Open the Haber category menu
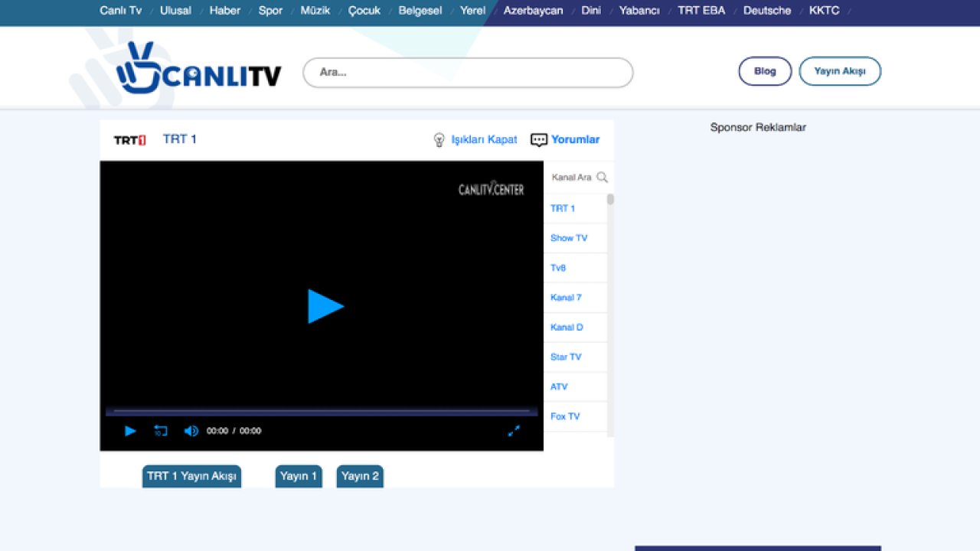 click(225, 11)
